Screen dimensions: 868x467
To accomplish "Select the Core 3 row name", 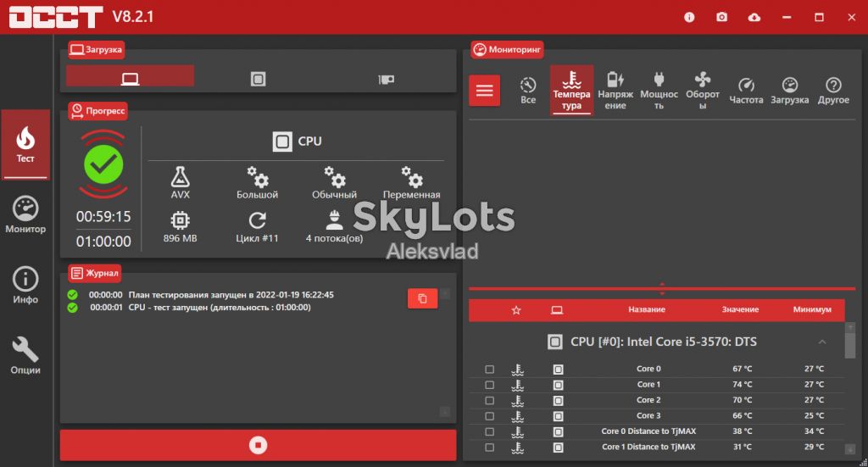I will [648, 415].
